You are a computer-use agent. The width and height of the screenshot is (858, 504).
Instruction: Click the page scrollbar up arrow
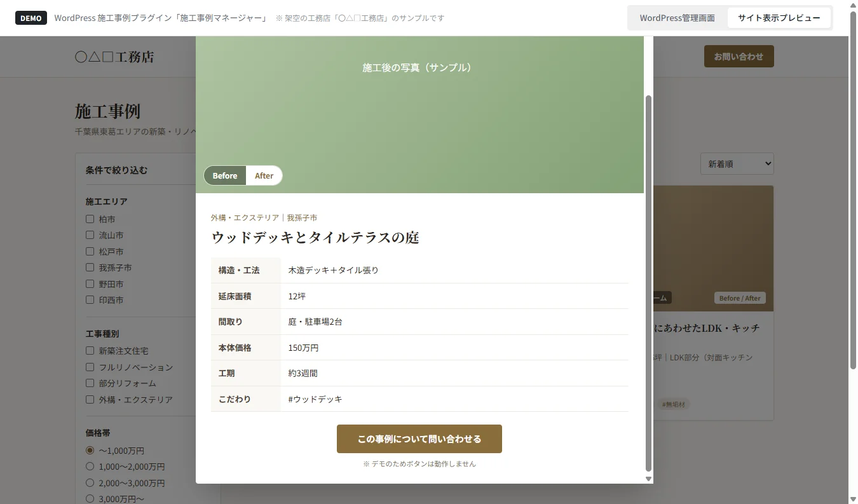[853, 4]
